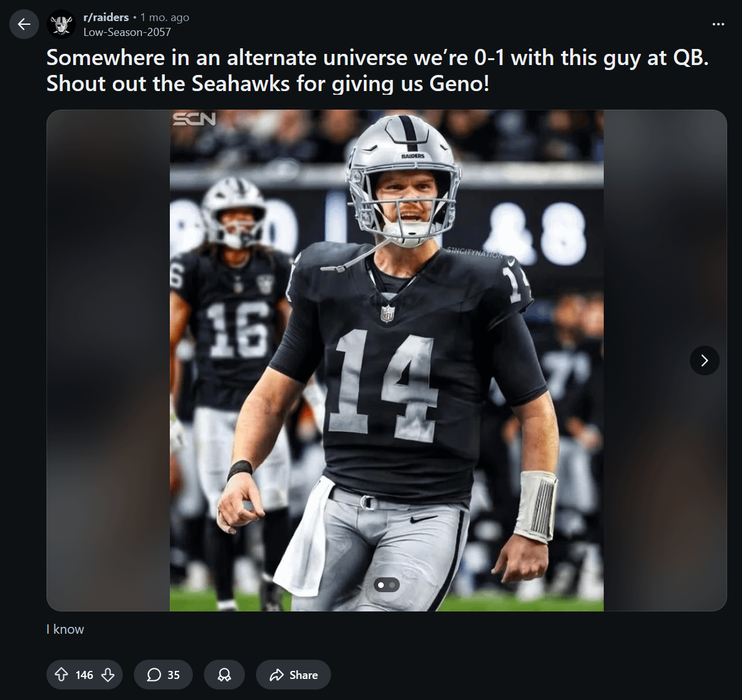Viewport: 742px width, 700px height.
Task: Open the r/raiders subreddit link
Action: click(x=106, y=17)
